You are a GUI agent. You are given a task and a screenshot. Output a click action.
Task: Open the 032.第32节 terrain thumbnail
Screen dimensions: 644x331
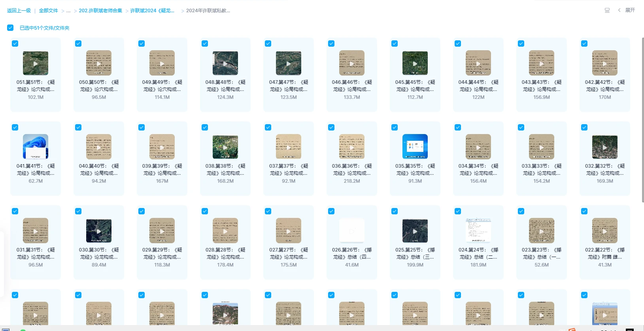tap(605, 147)
